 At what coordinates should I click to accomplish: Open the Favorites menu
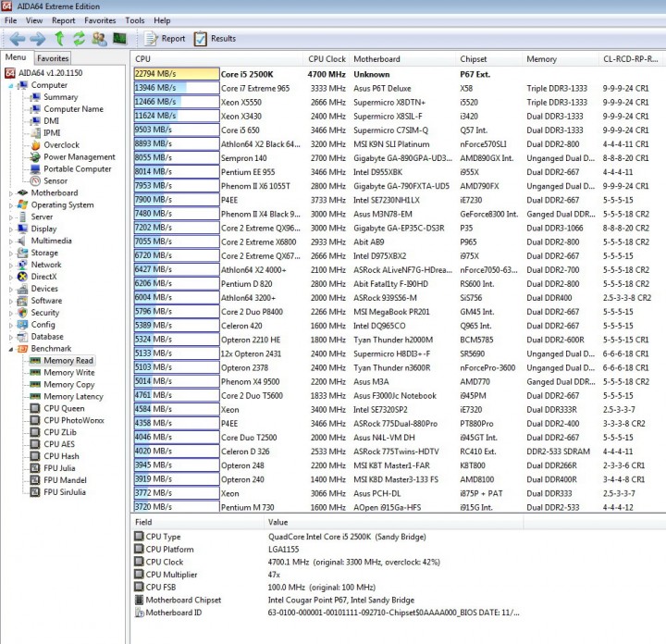click(100, 20)
